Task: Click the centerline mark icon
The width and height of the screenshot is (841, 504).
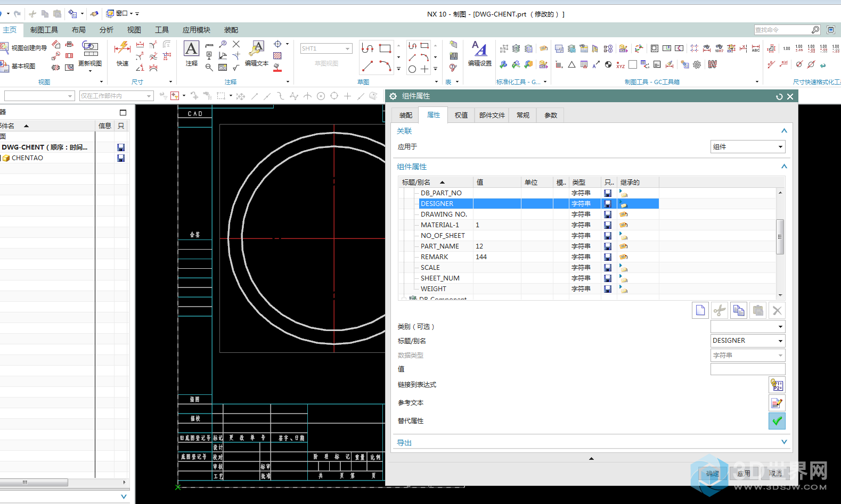Action: pyautogui.click(x=277, y=44)
